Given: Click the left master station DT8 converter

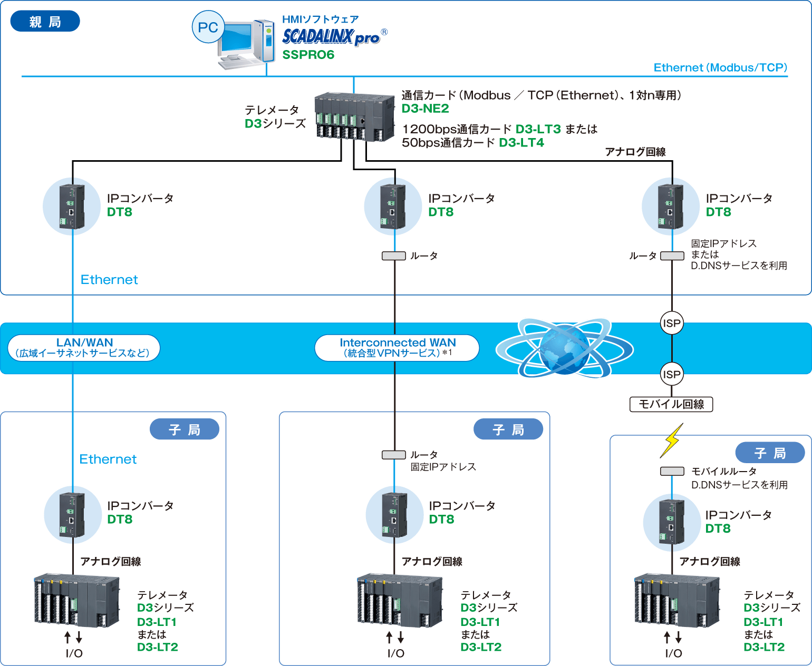Looking at the screenshot, I should coord(72,207).
